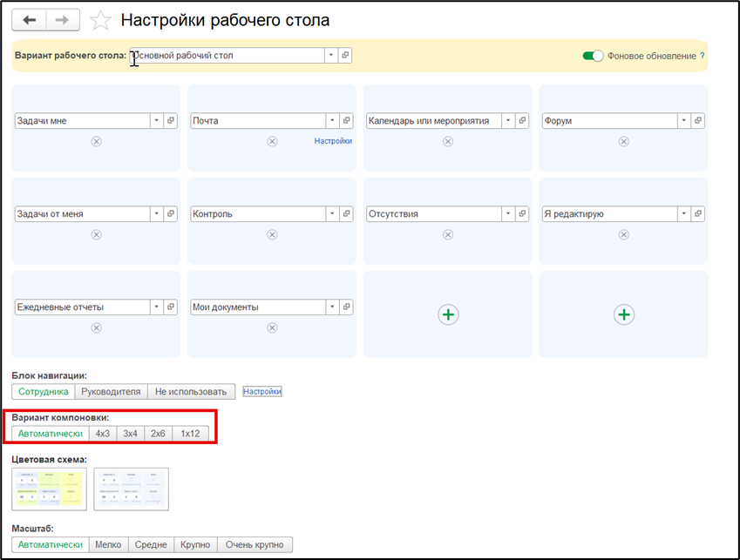Expand the 'Вариант рабочего стола' dropdown

click(331, 55)
